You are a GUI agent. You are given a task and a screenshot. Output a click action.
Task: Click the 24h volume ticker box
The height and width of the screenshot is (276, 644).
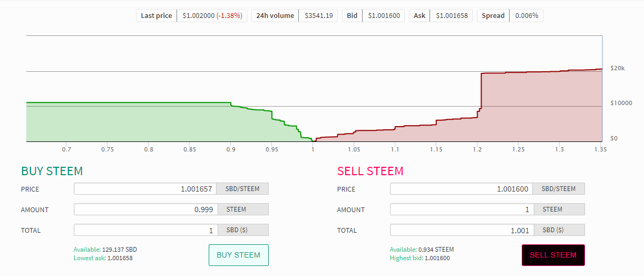point(294,16)
